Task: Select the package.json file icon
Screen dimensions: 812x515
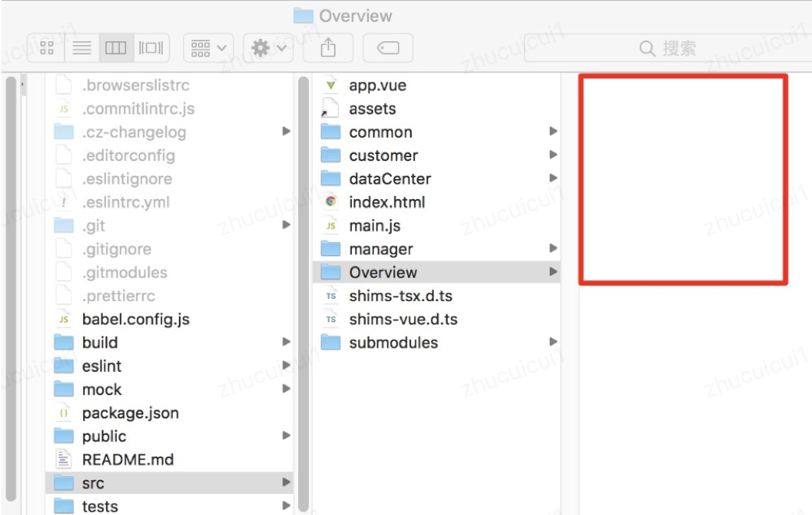Action: tap(64, 413)
